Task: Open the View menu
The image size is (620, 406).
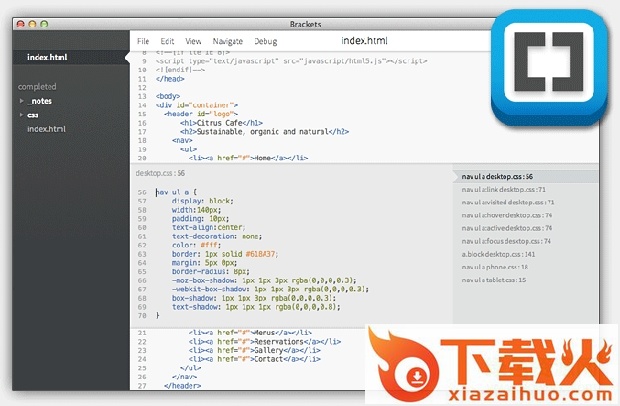Action: (x=193, y=41)
